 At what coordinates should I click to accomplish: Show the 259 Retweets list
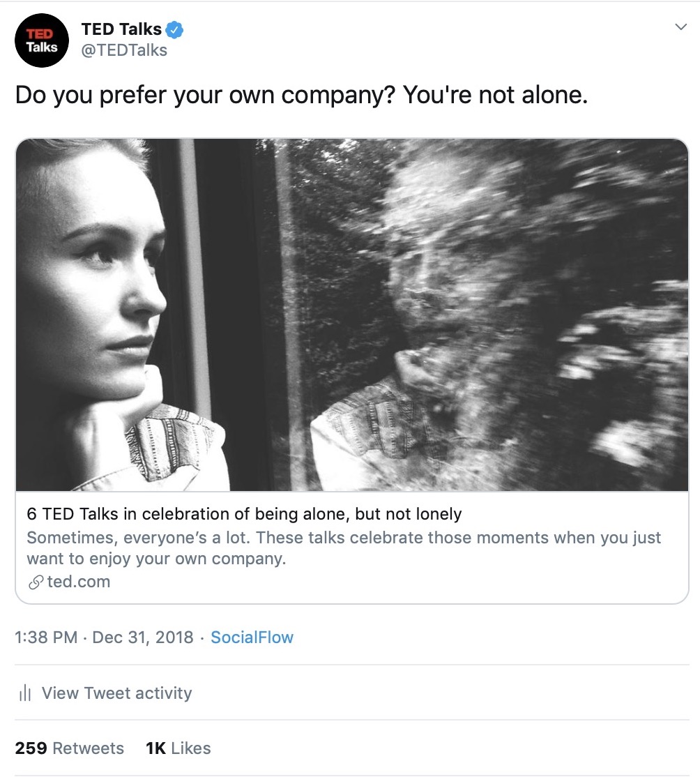coord(69,748)
